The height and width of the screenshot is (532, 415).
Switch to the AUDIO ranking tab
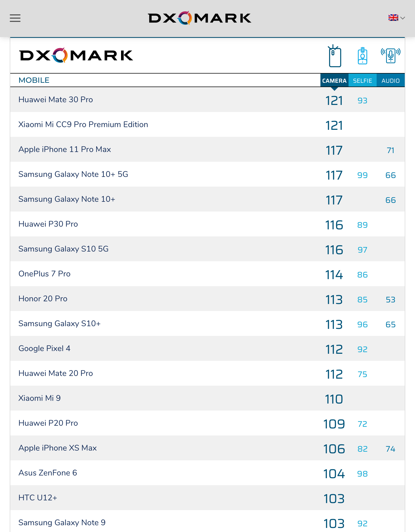(x=390, y=81)
